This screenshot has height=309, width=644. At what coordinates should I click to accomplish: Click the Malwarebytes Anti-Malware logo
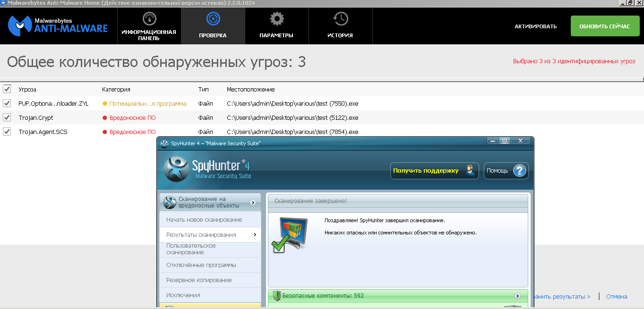[x=58, y=25]
